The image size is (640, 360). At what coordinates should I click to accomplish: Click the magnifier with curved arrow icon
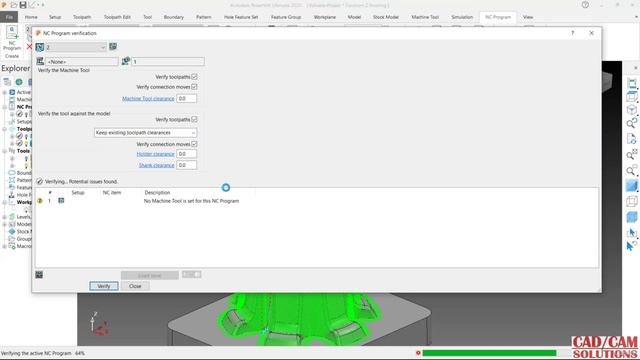pos(631,123)
